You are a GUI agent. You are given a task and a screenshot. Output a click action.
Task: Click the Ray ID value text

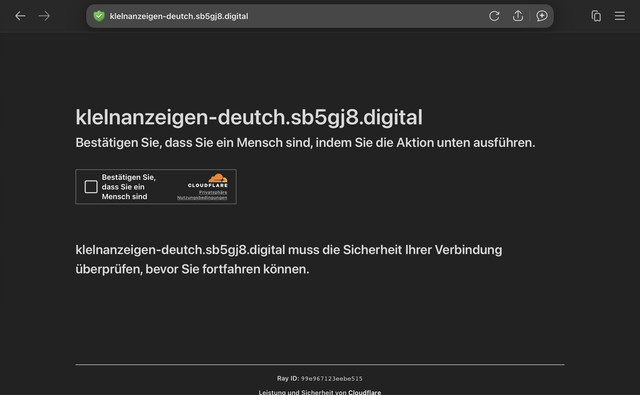[x=331, y=379]
